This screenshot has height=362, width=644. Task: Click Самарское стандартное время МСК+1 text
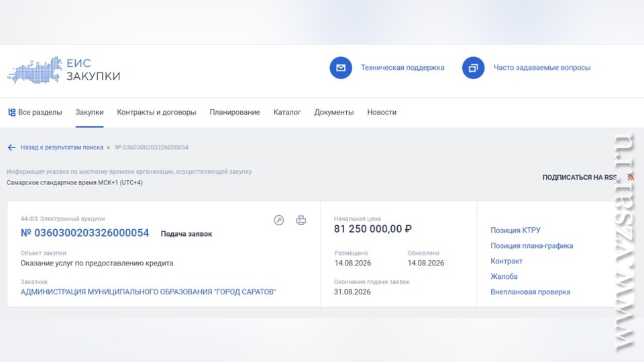tap(74, 182)
